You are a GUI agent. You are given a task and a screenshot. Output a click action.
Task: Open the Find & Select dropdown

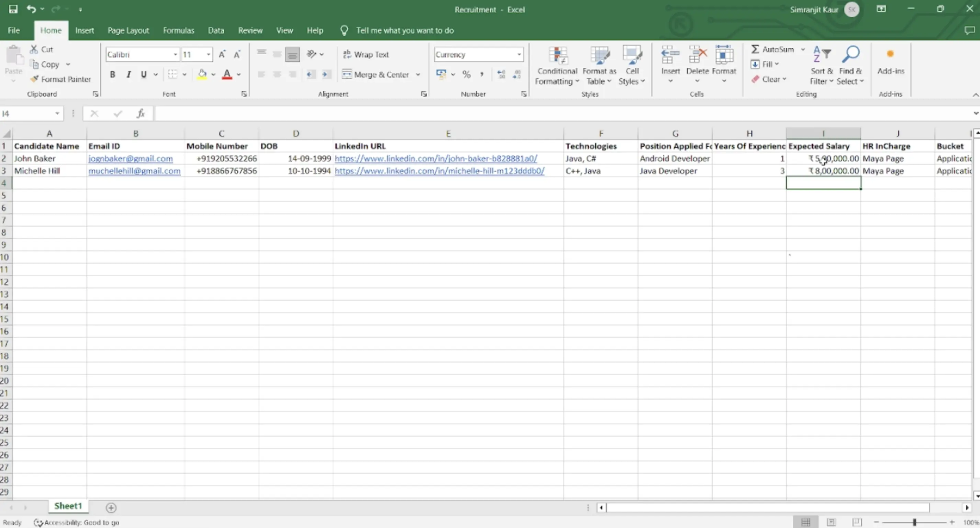pos(850,65)
